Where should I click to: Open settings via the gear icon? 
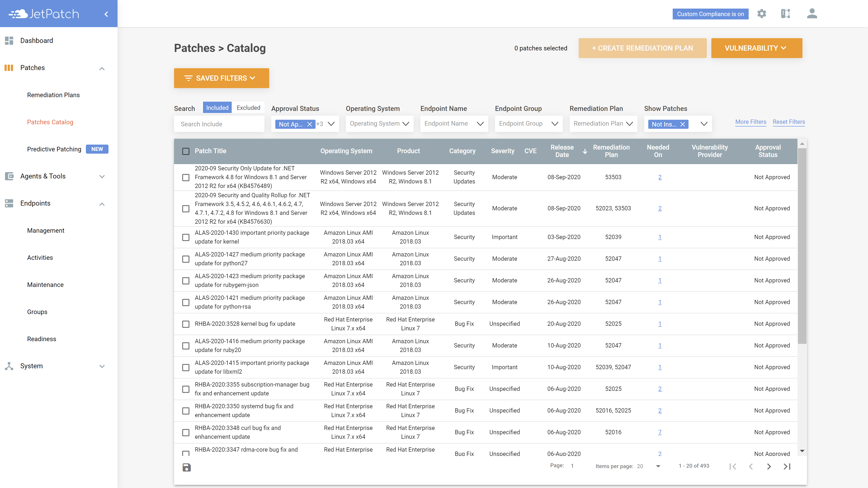point(762,14)
